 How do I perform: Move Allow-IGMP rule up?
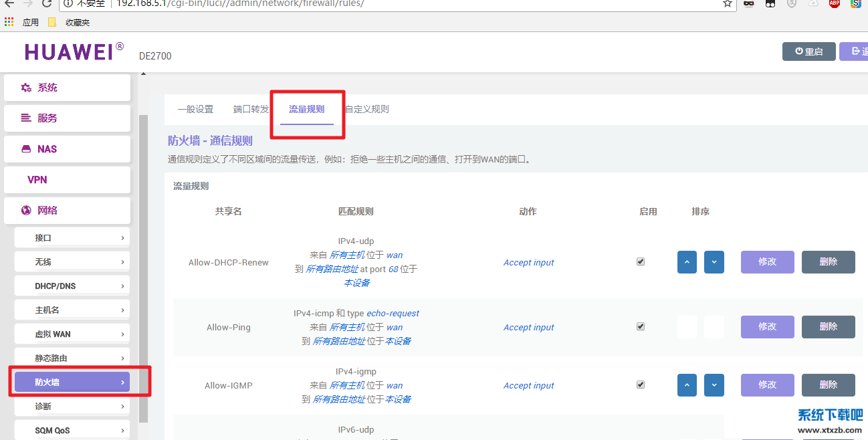[687, 385]
